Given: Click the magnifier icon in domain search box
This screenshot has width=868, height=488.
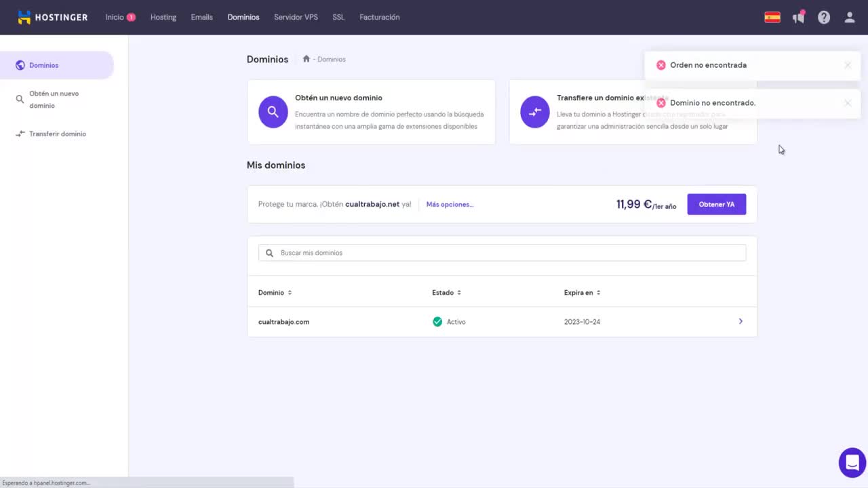Looking at the screenshot, I should (269, 253).
